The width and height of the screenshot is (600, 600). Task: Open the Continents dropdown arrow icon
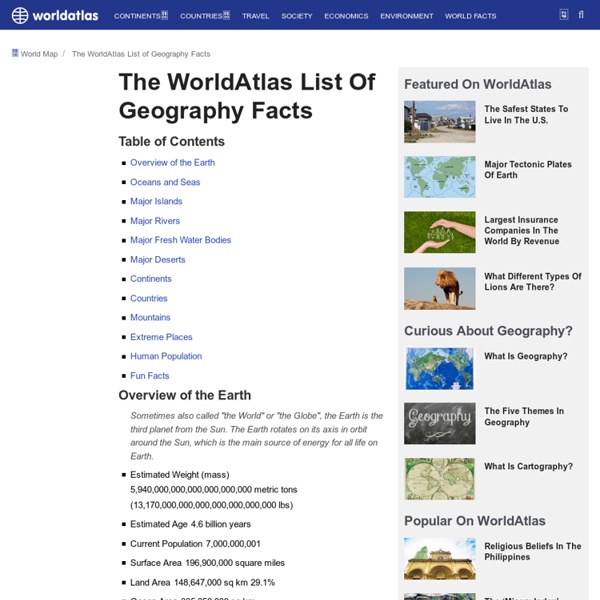click(x=165, y=15)
